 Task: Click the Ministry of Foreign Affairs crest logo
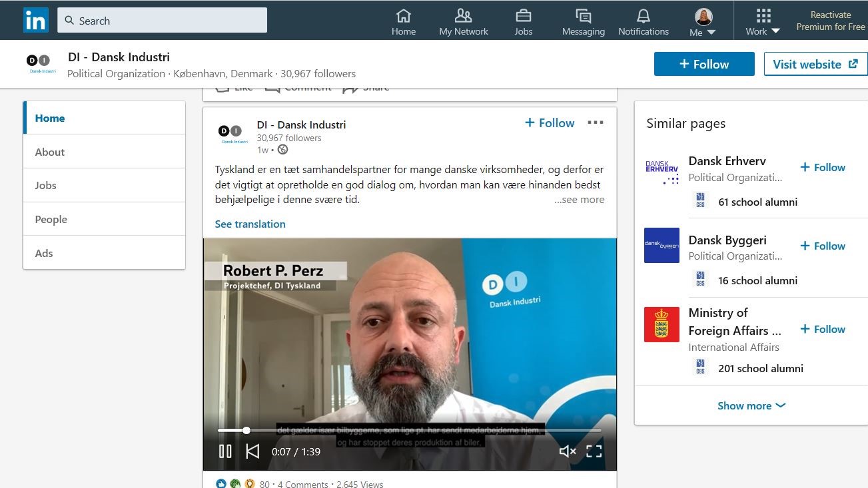click(x=661, y=324)
